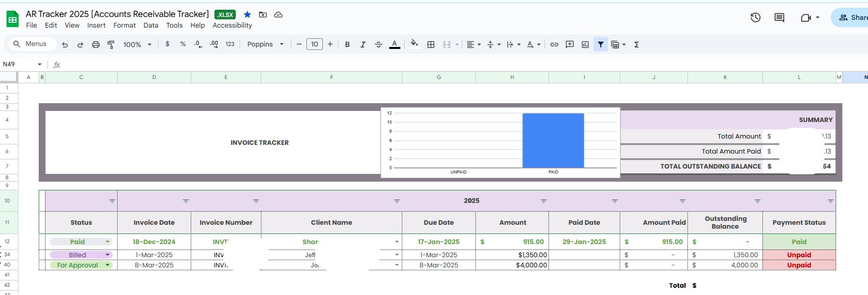
Task: Open the Invoice Date column filter
Action: [186, 201]
